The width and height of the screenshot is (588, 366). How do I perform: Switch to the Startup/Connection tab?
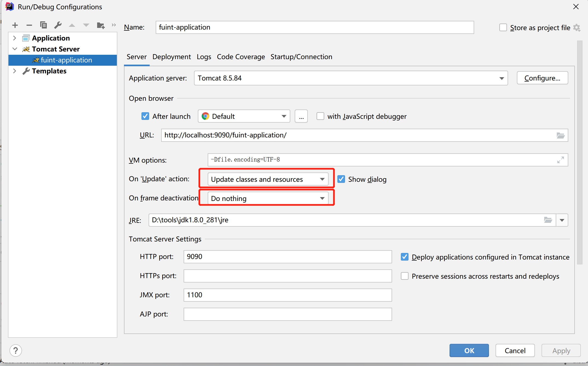coord(301,57)
